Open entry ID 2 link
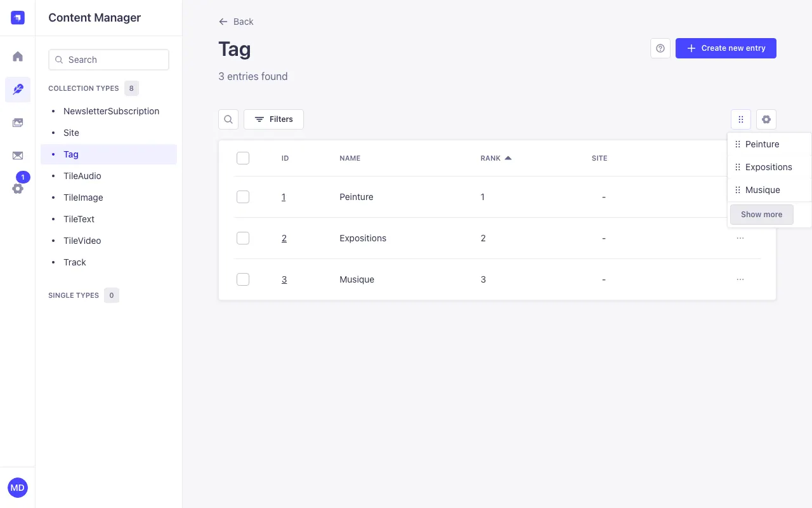 [x=284, y=238]
